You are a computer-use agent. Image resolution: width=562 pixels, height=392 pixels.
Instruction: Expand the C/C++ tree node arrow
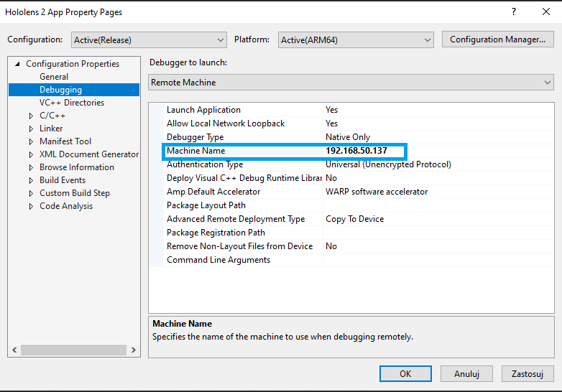31,116
